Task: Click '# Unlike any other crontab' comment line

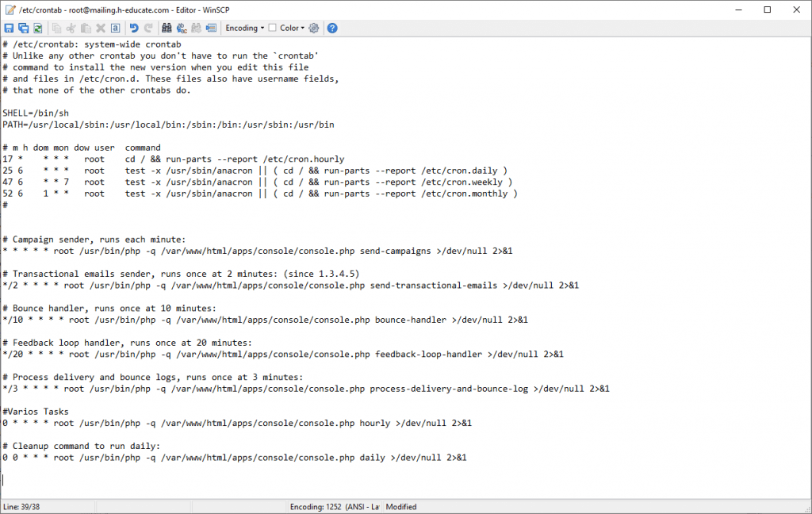Action: 160,56
